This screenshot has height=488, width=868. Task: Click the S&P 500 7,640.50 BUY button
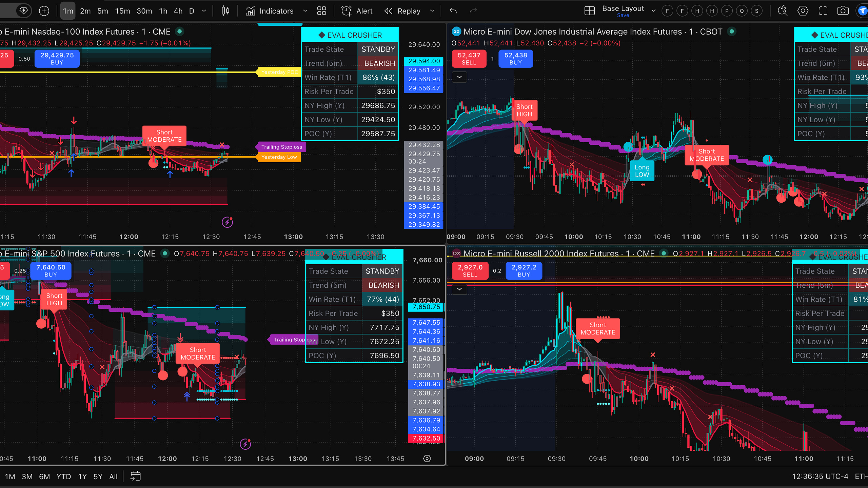[x=51, y=270]
